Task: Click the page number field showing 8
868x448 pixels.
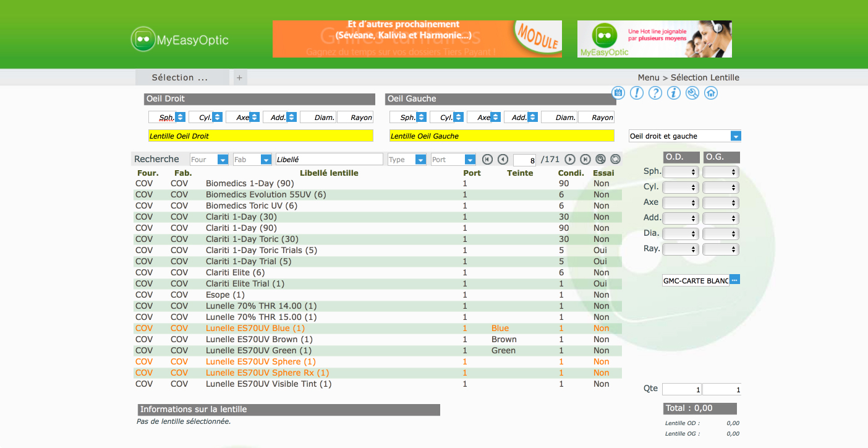Action: tap(524, 160)
